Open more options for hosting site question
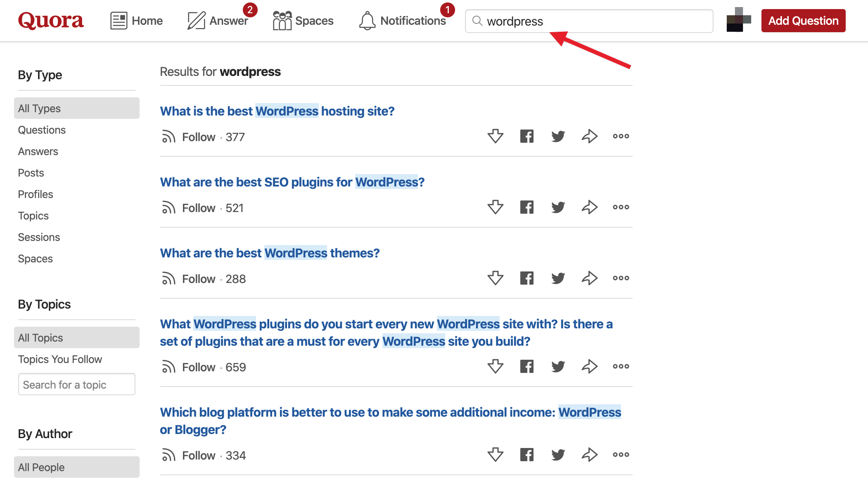The height and width of the screenshot is (481, 868). coord(621,136)
